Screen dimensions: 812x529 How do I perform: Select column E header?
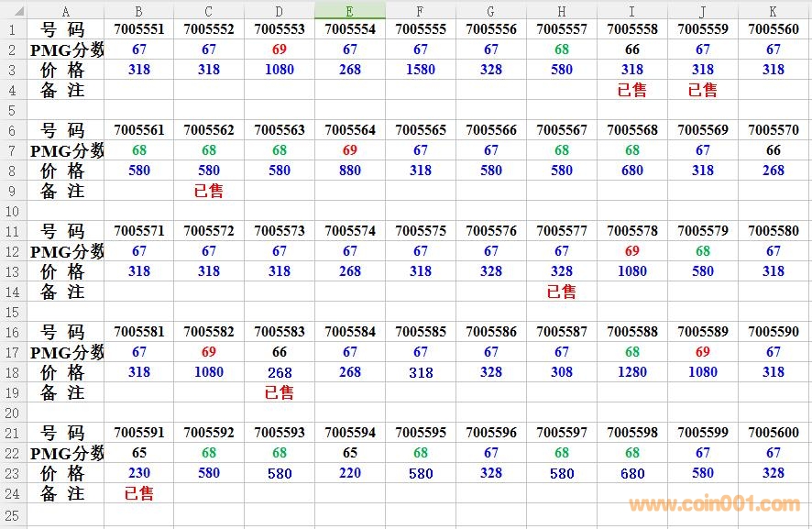click(x=350, y=10)
